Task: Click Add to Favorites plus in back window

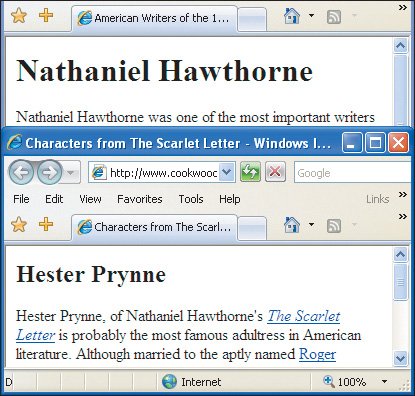Action: click(46, 15)
